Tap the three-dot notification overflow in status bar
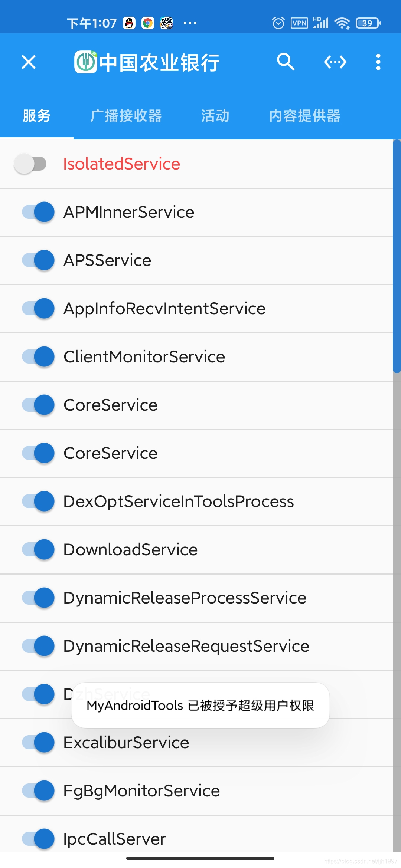Screen dimensions: 401x868 pos(190,23)
